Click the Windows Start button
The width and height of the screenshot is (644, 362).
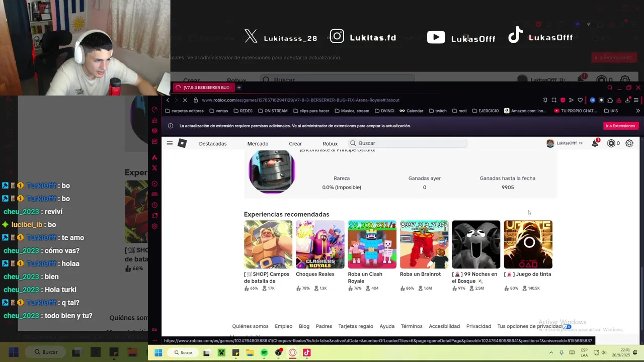158,353
